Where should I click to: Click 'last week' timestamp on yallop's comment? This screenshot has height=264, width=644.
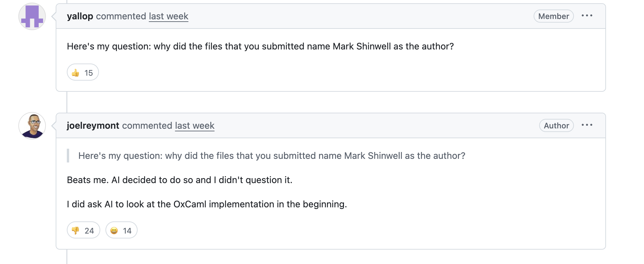tap(168, 16)
